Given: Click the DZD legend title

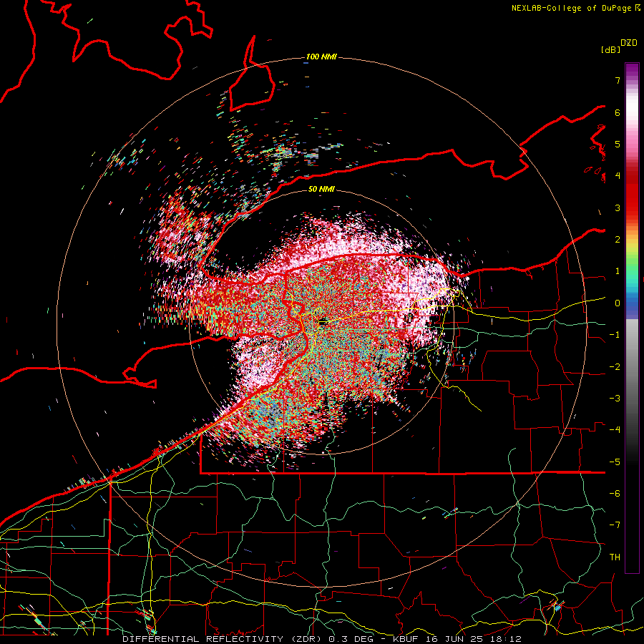Looking at the screenshot, I should coord(629,43).
